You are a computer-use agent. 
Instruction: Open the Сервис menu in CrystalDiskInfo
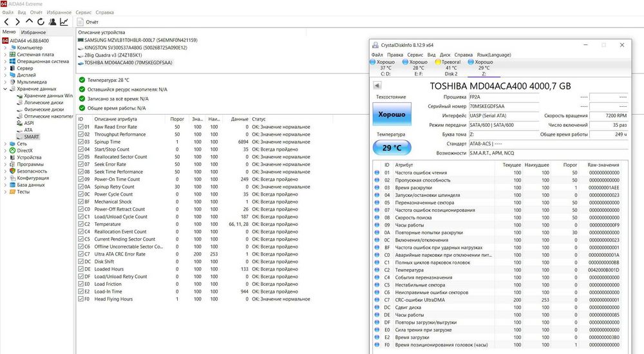click(415, 55)
